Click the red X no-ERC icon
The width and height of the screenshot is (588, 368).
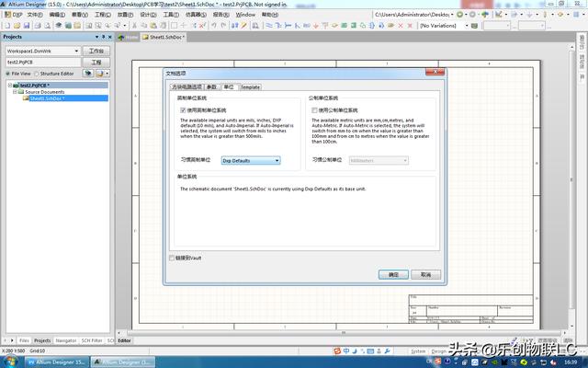click(401, 26)
